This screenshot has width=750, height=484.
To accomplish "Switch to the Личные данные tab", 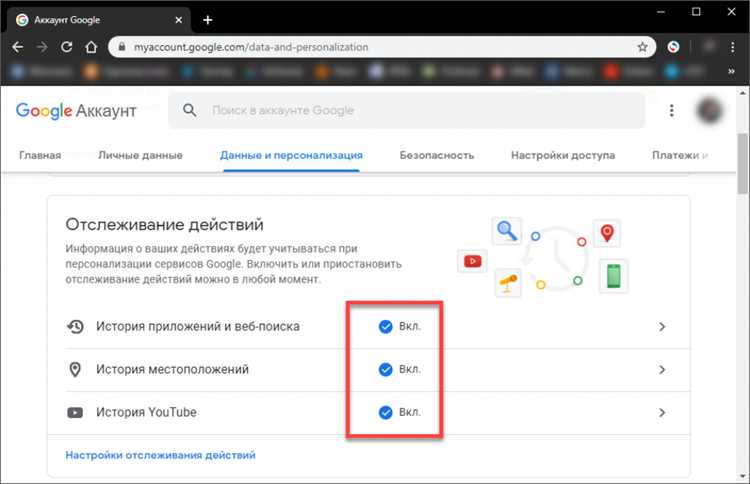I will [140, 155].
